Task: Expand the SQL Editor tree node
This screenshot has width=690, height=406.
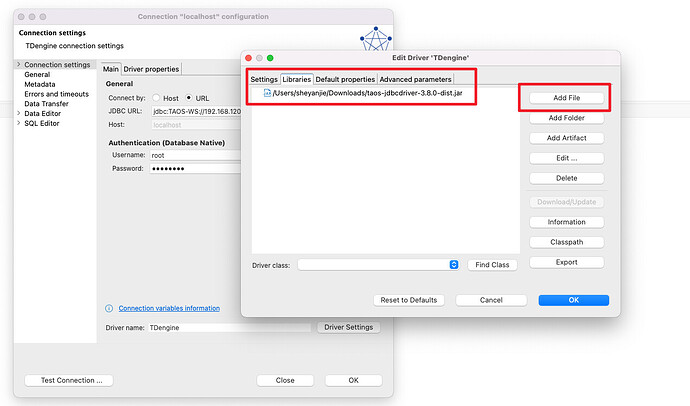Action: [x=18, y=123]
